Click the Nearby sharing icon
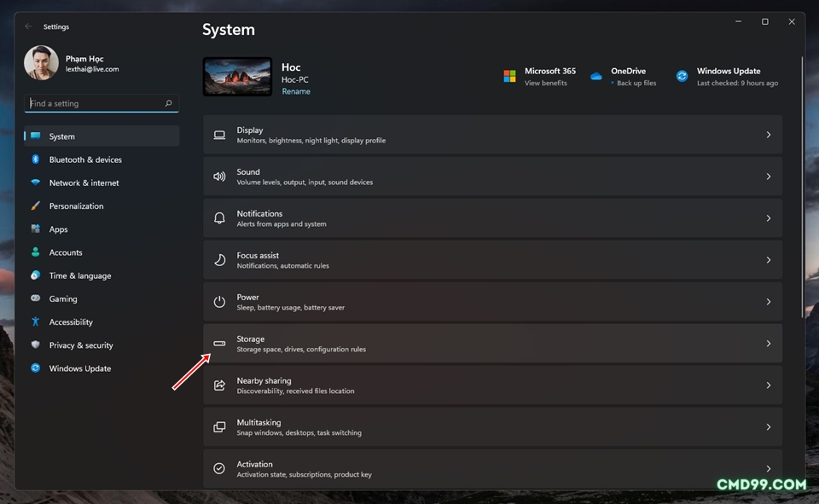Viewport: 819px width, 504px height. click(219, 385)
